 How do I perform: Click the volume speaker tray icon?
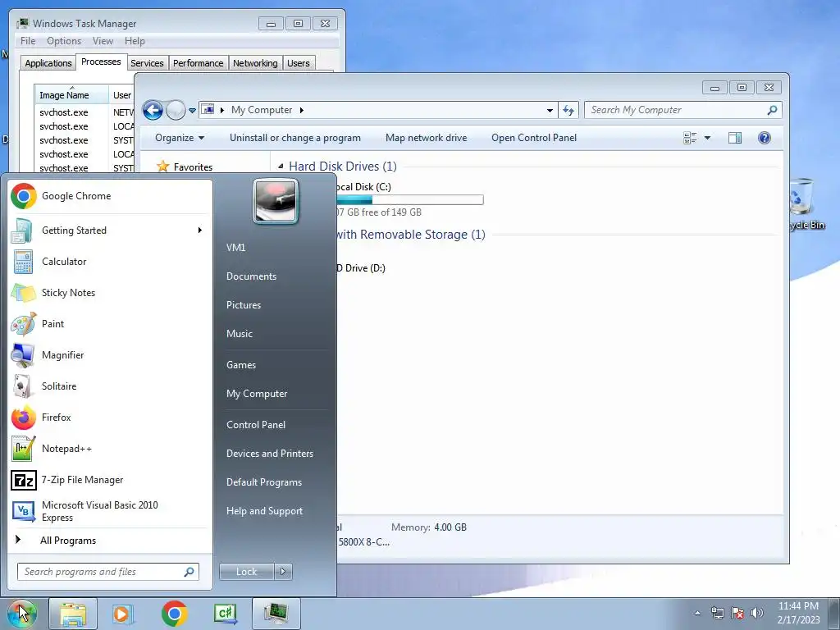(x=757, y=613)
